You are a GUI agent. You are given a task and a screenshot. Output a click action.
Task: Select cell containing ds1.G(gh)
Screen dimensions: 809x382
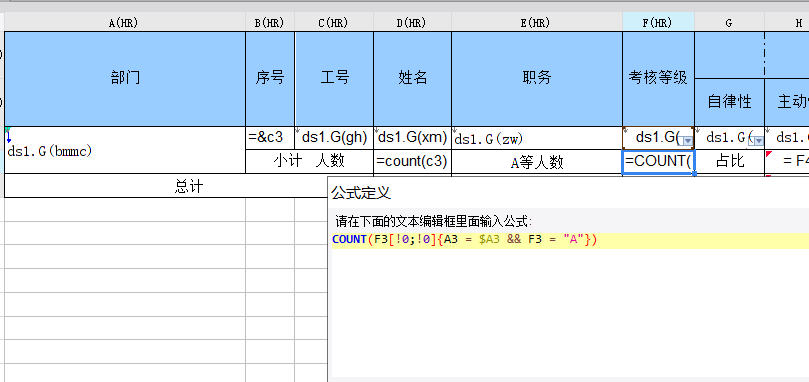pyautogui.click(x=334, y=138)
